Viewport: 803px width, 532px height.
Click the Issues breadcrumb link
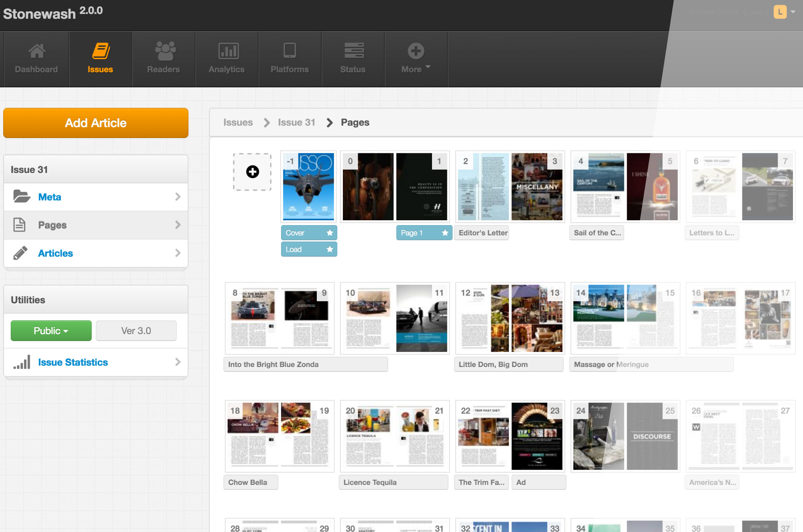[238, 122]
